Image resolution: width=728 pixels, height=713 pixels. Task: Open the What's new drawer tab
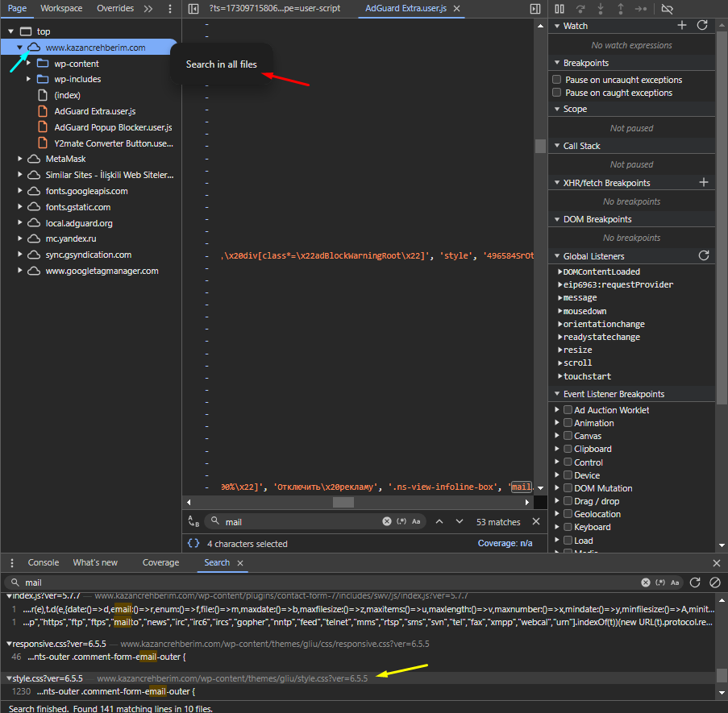click(95, 562)
